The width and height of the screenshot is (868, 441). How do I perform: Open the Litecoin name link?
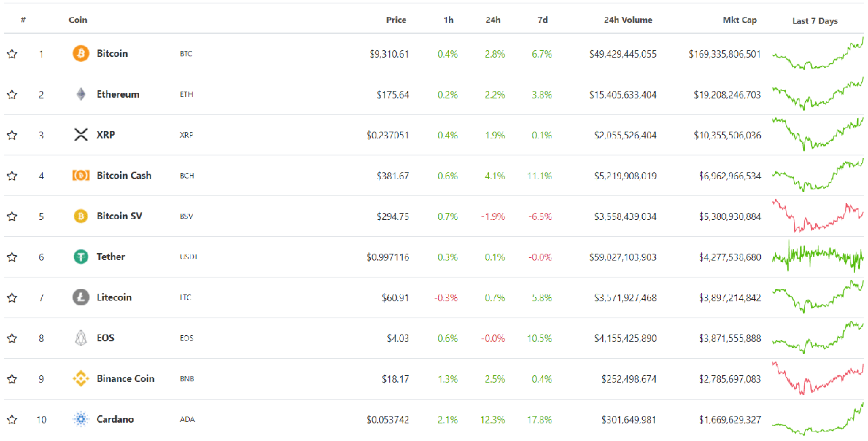[x=114, y=298]
